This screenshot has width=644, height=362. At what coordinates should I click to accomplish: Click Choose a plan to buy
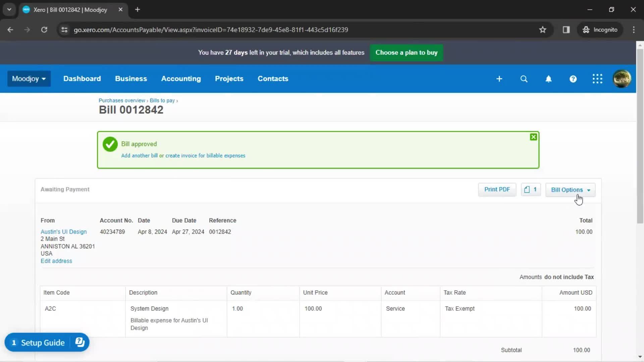point(406,53)
